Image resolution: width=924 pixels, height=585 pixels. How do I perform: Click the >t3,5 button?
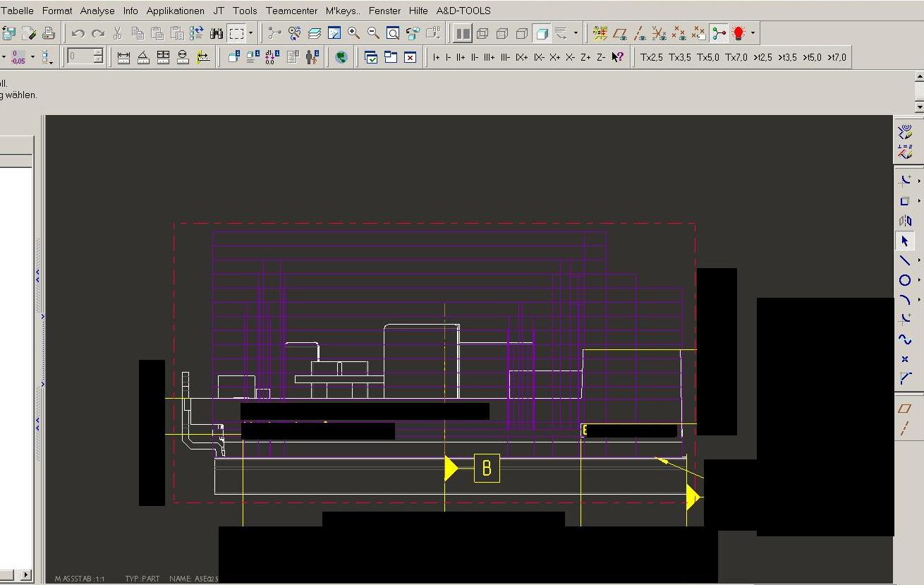tap(787, 57)
